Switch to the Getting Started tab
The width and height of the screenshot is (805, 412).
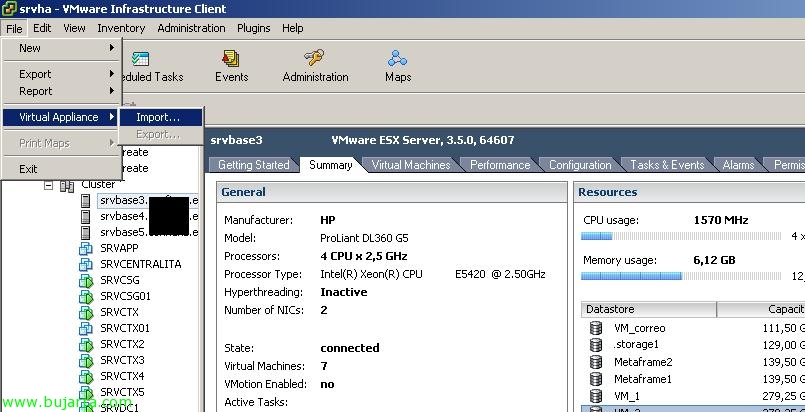254,165
